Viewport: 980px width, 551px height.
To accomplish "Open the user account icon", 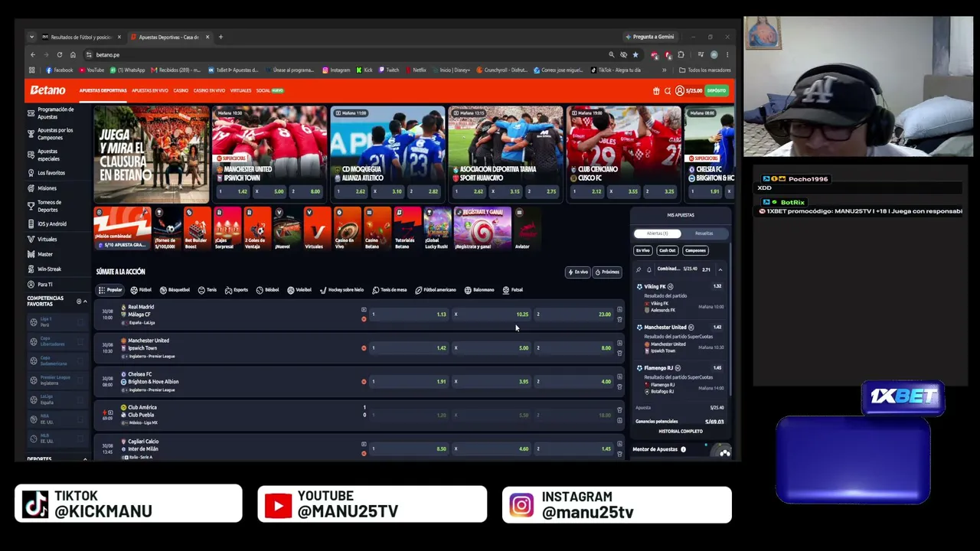I will [679, 91].
